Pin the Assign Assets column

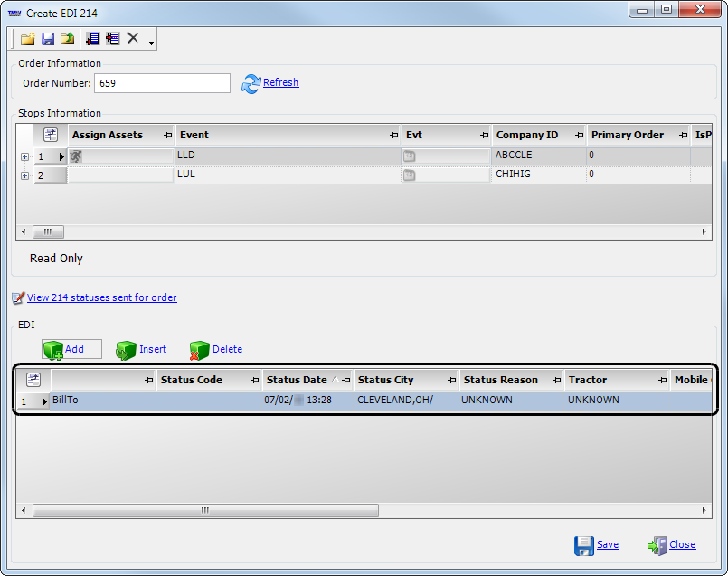(167, 136)
